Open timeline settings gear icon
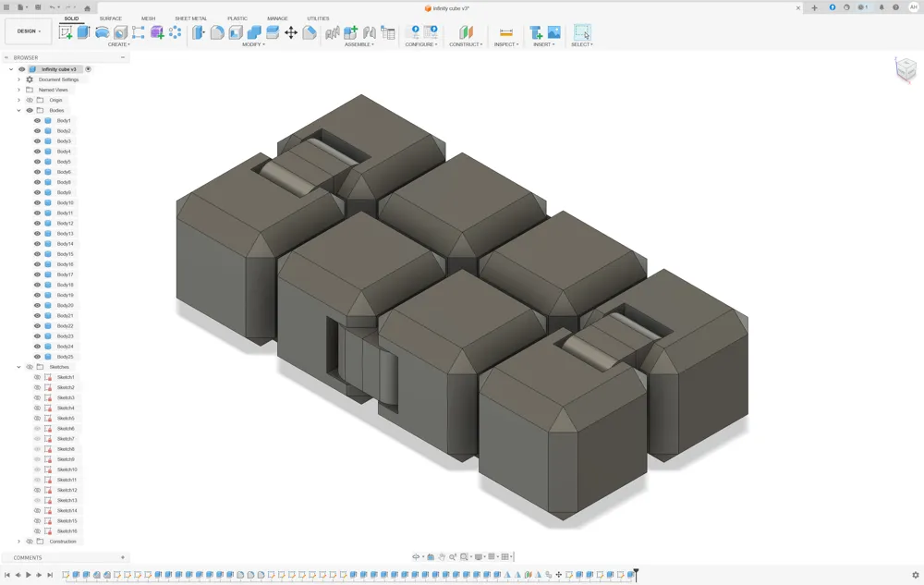This screenshot has width=924, height=585. click(915, 575)
